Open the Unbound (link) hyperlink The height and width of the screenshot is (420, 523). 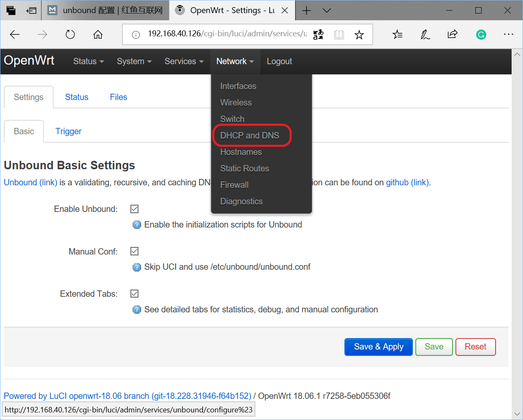pyautogui.click(x=30, y=182)
